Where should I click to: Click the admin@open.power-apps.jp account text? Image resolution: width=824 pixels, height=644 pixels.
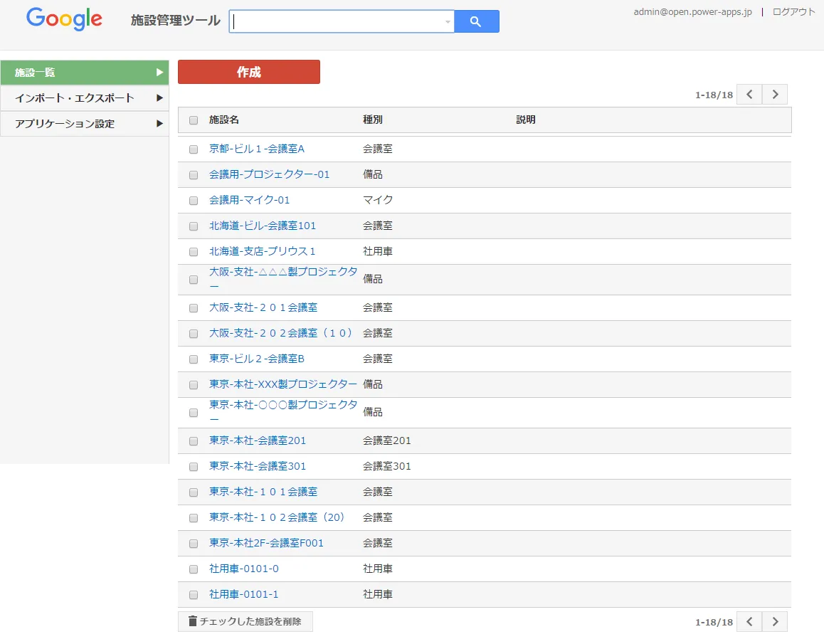click(692, 11)
